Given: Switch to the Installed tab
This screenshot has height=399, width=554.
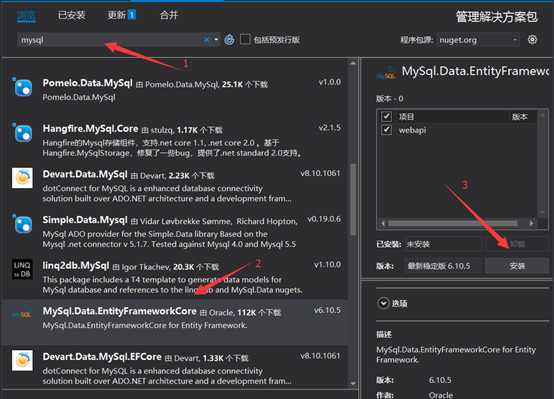Looking at the screenshot, I should [72, 15].
